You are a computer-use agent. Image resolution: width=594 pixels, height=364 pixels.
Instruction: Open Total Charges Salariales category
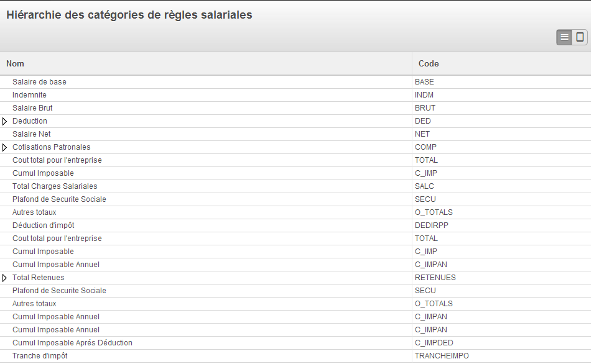(x=55, y=186)
